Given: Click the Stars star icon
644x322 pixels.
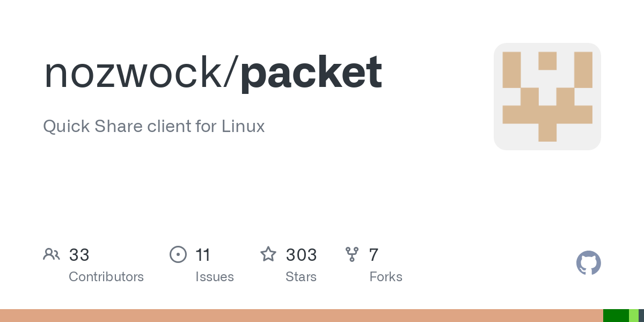Looking at the screenshot, I should pos(268,254).
